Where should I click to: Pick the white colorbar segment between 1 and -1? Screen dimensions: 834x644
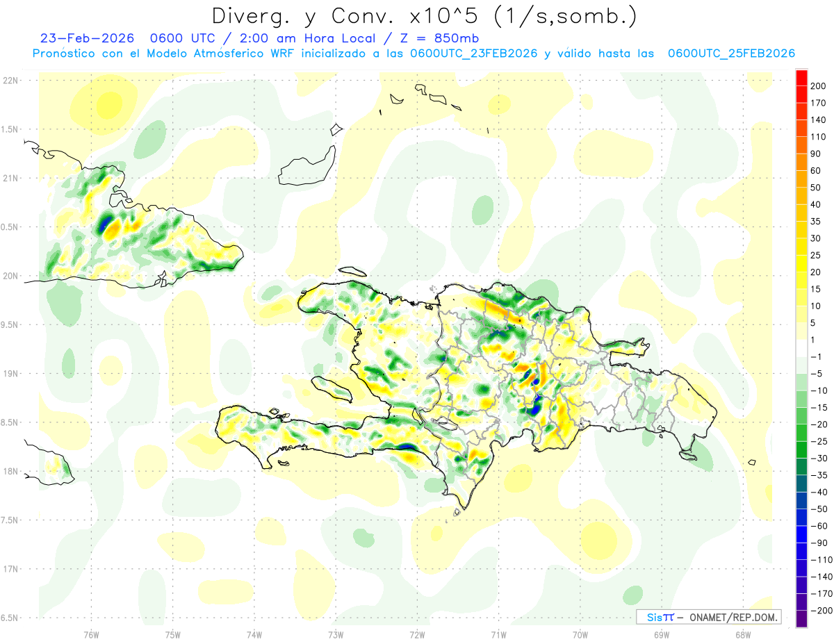tap(802, 349)
